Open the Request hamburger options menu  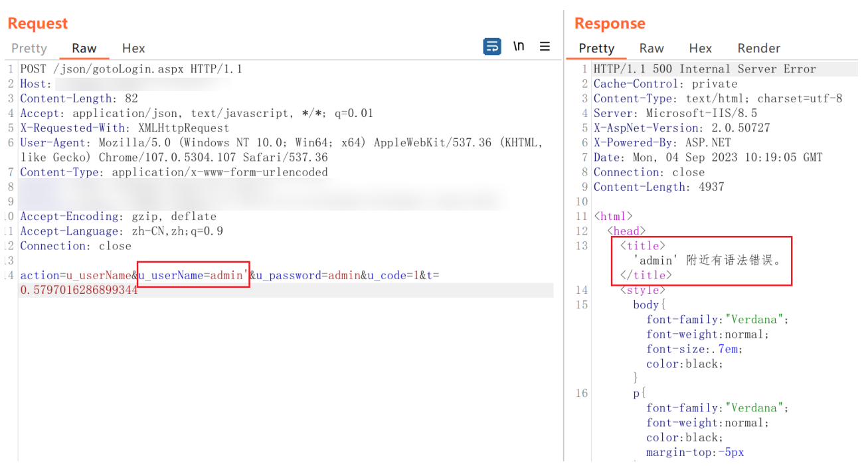click(x=545, y=47)
